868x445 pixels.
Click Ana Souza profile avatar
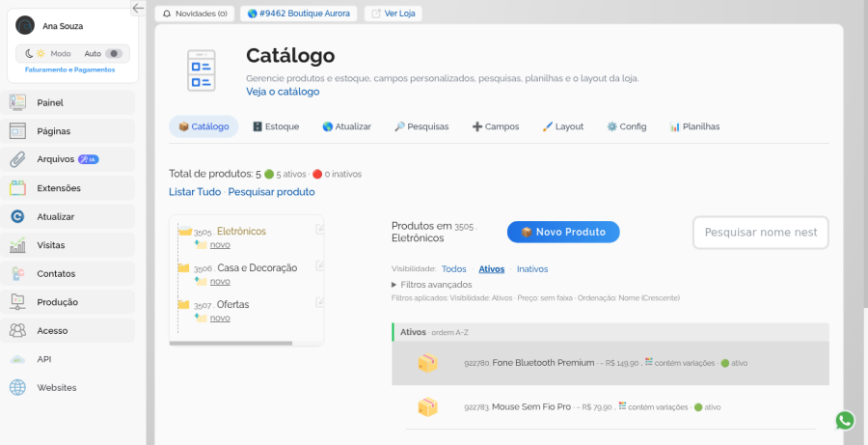(25, 25)
